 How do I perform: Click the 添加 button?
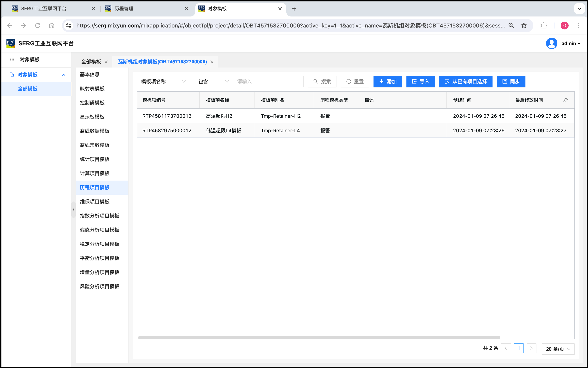[387, 81]
